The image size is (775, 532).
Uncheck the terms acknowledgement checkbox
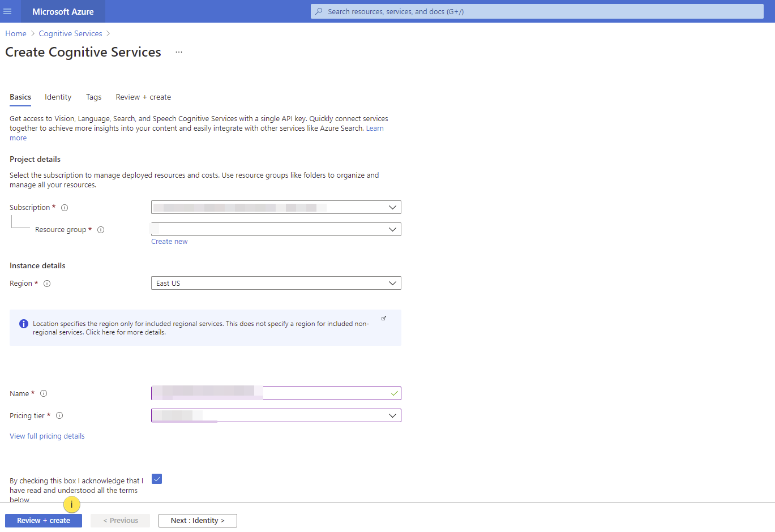[157, 479]
